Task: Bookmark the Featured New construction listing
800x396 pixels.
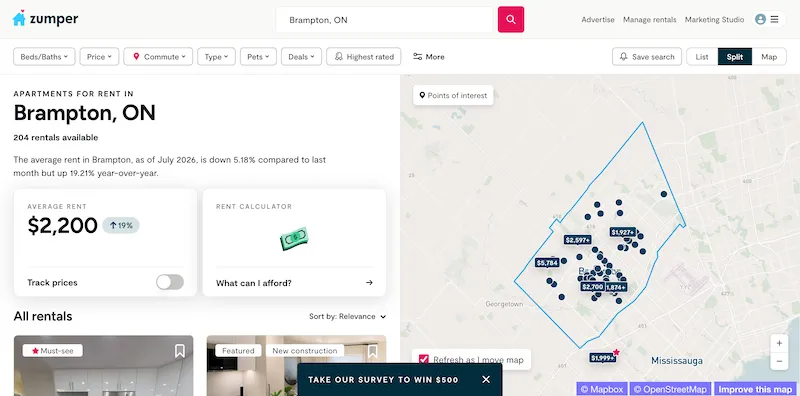Action: (372, 351)
